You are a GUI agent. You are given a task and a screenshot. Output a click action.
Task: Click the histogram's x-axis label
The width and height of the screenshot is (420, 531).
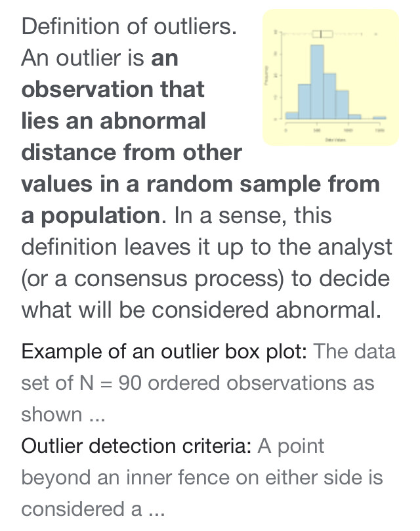335,140
